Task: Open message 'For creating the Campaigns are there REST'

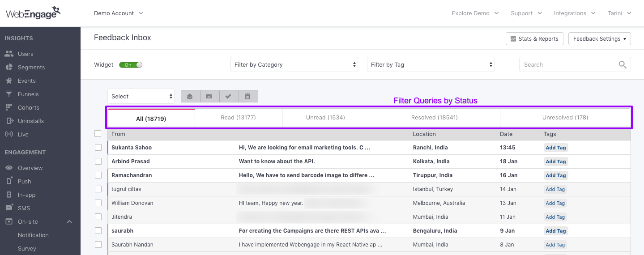Action: [x=312, y=230]
